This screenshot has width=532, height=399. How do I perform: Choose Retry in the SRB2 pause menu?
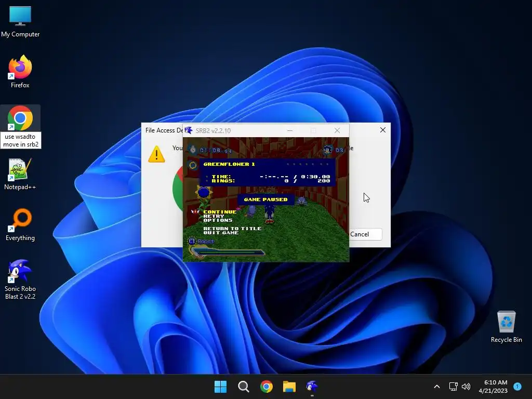pyautogui.click(x=214, y=216)
